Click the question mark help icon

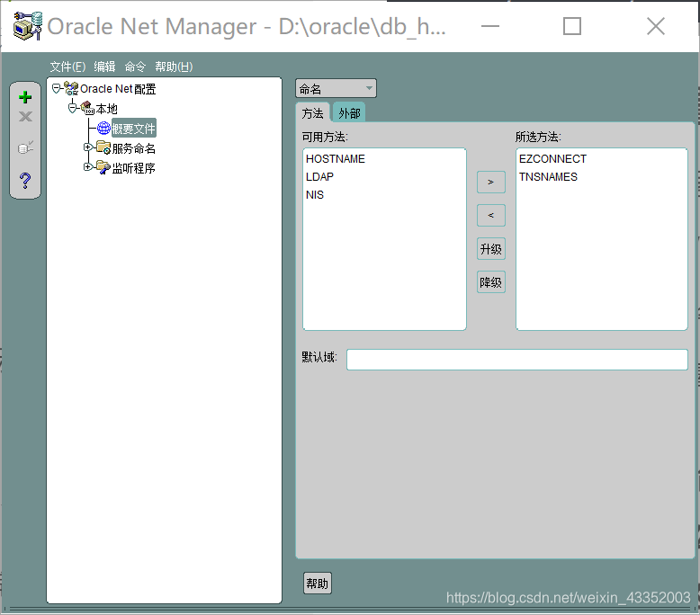[x=25, y=180]
